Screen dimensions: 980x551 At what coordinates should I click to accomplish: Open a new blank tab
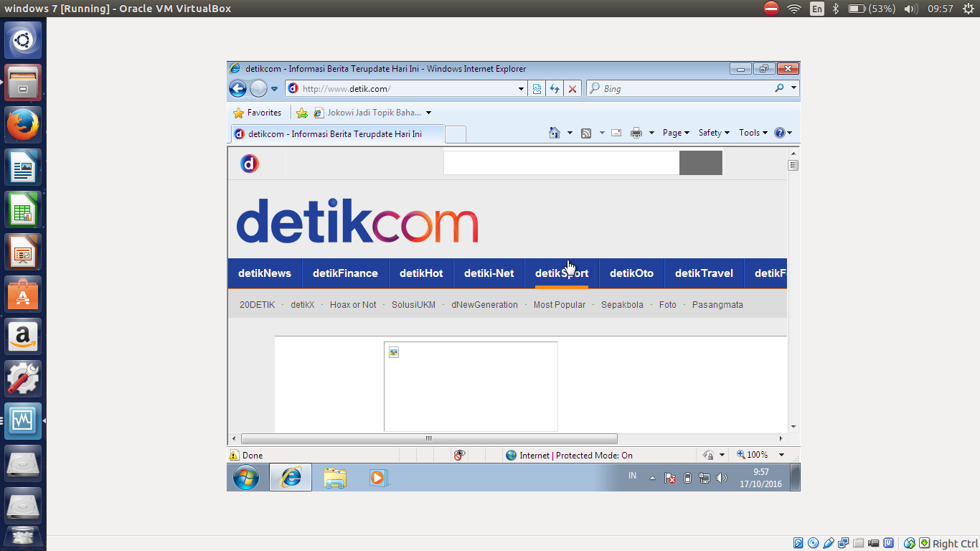point(456,134)
